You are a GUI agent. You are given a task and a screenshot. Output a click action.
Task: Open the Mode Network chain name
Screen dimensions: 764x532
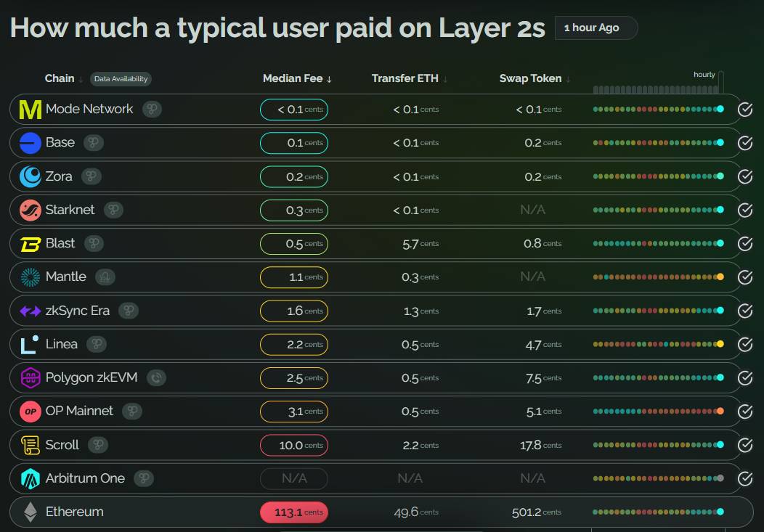point(89,109)
